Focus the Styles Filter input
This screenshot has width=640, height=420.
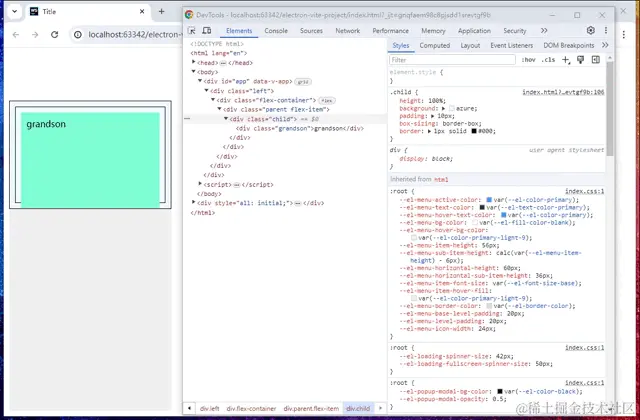click(452, 60)
